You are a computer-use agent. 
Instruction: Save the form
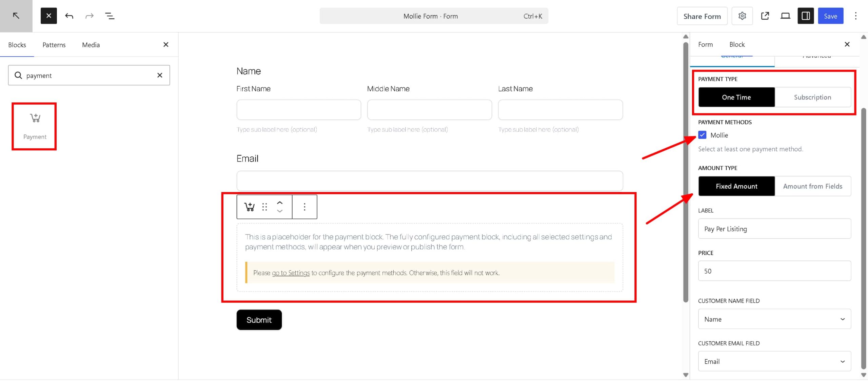[830, 16]
